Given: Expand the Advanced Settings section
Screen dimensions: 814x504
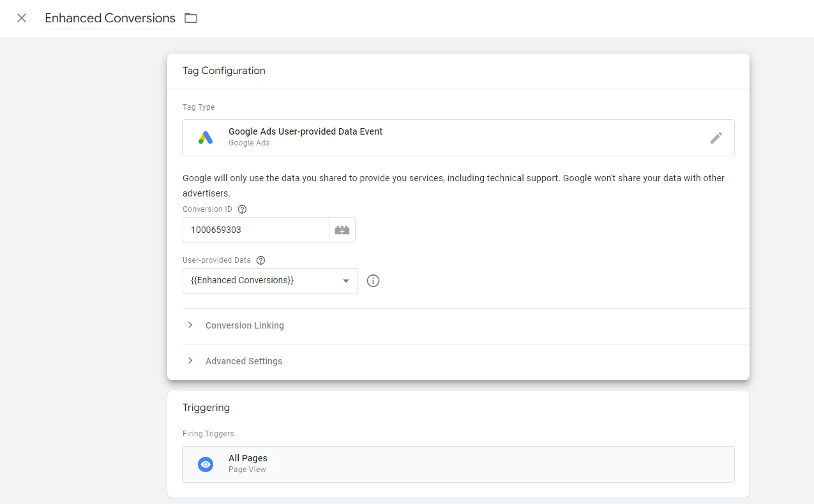Looking at the screenshot, I should [x=243, y=361].
